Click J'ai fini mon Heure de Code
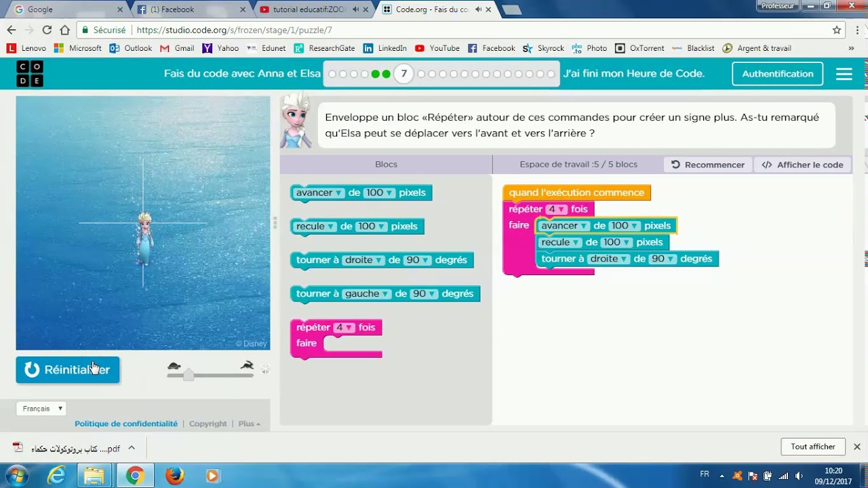This screenshot has height=488, width=868. 634,74
